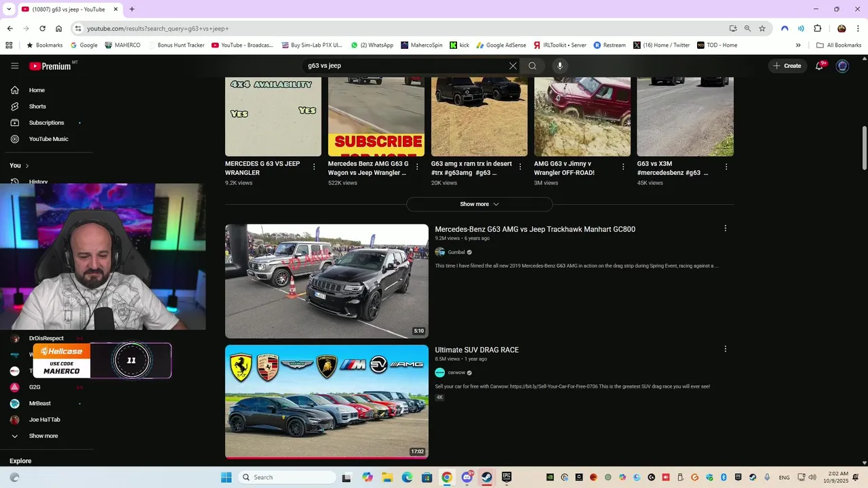Open the account avatar menu

842,66
